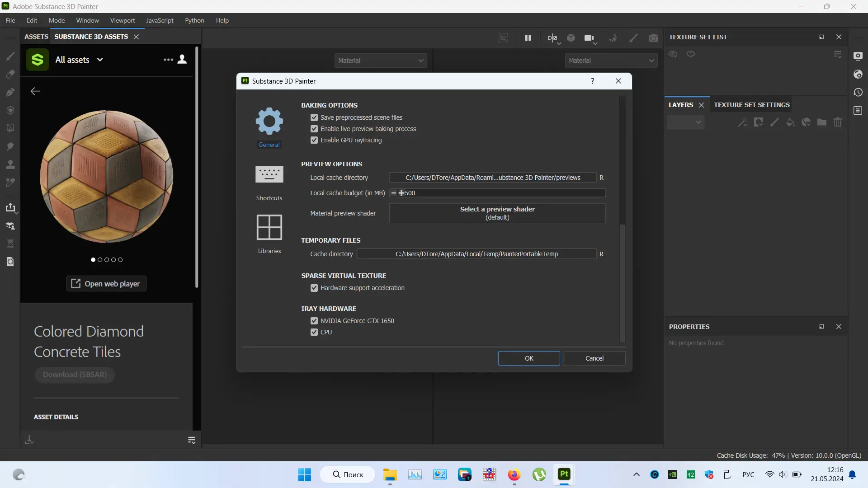Click the pause rendering icon in toolbar
Image resolution: width=868 pixels, height=488 pixels.
pyautogui.click(x=528, y=38)
